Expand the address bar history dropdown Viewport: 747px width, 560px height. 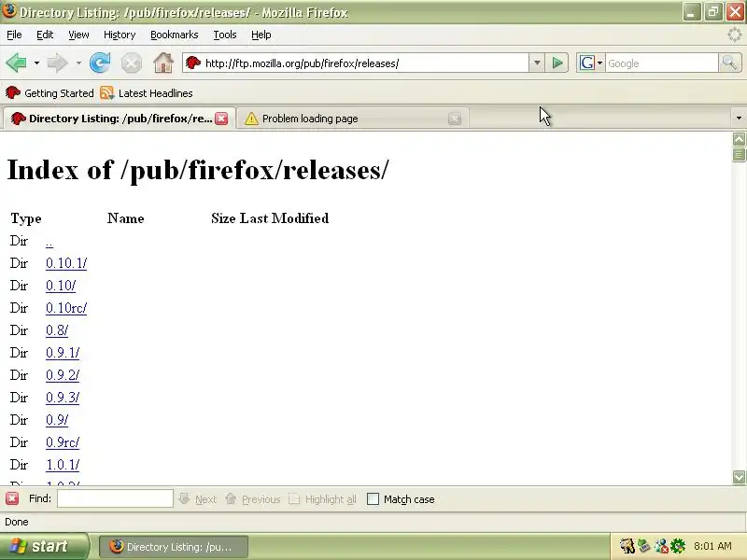click(x=537, y=63)
